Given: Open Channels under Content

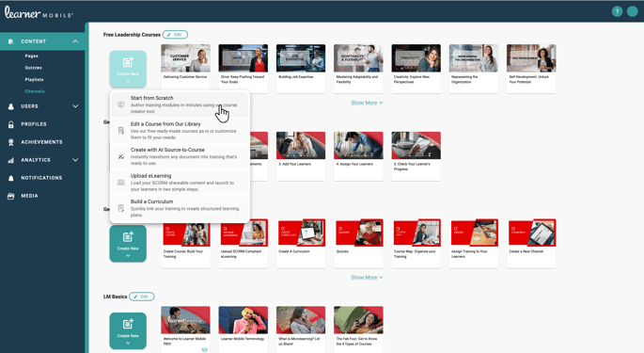Looking at the screenshot, I should (35, 91).
